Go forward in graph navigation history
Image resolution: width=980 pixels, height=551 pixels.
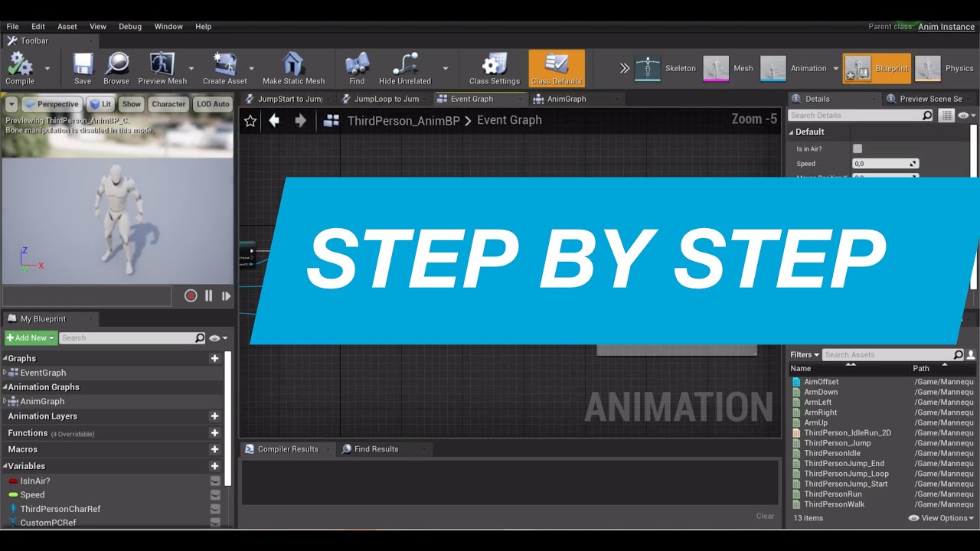[300, 120]
